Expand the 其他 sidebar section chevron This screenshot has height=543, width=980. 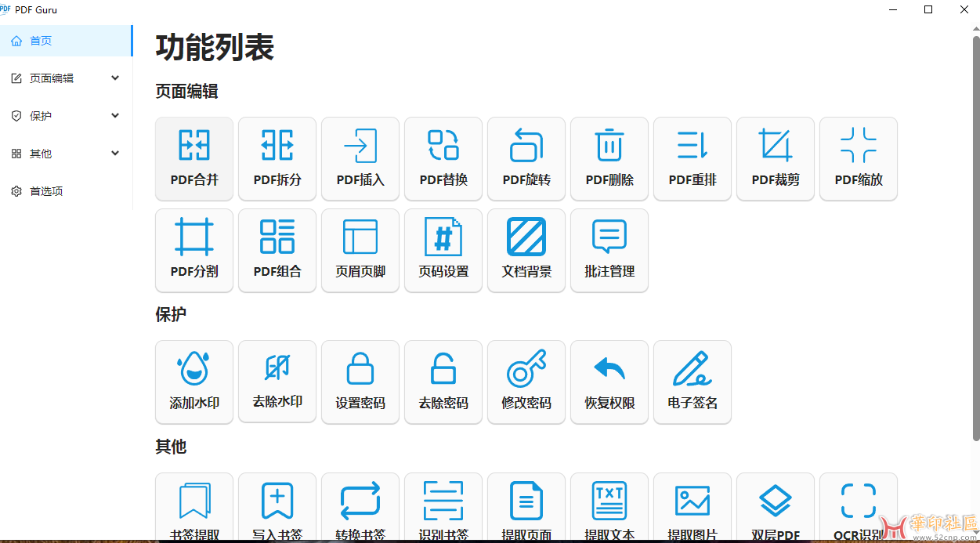click(115, 154)
